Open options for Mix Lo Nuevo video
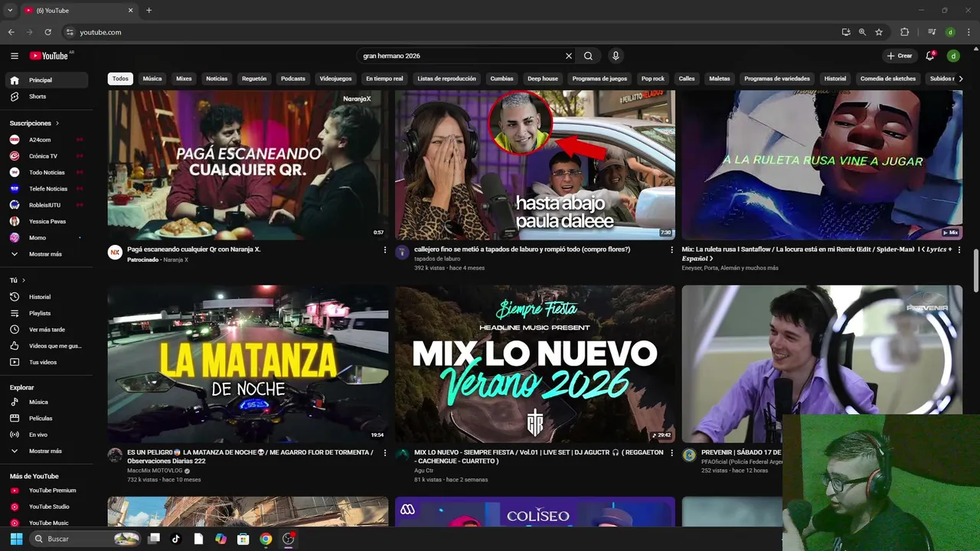The height and width of the screenshot is (551, 980). [672, 453]
